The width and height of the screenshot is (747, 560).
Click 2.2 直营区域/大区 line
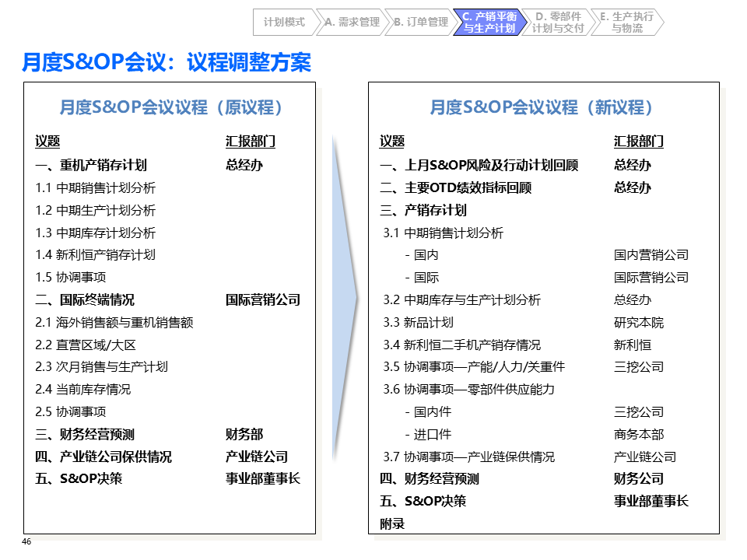coord(86,345)
